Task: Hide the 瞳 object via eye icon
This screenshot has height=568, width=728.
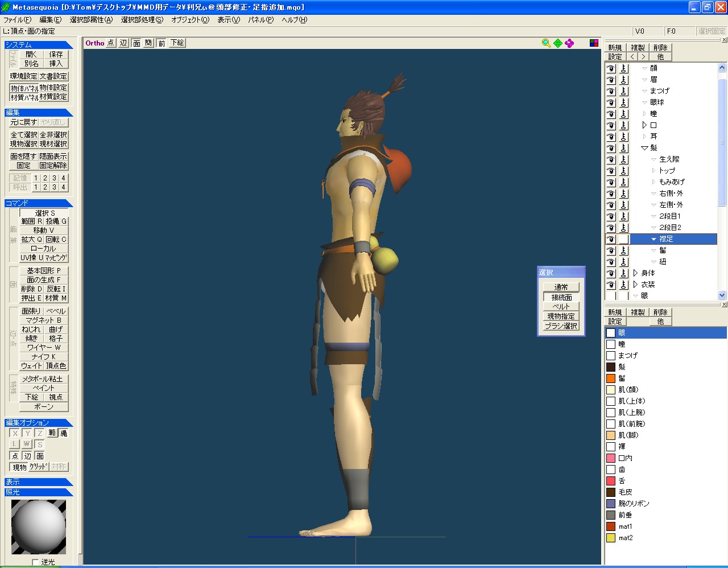Action: click(611, 114)
